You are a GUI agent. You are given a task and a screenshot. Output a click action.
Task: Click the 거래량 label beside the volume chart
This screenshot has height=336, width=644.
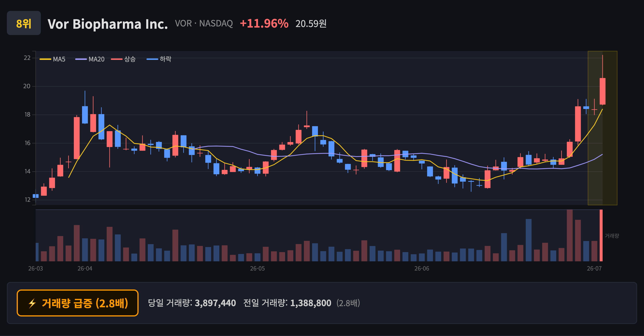point(612,236)
